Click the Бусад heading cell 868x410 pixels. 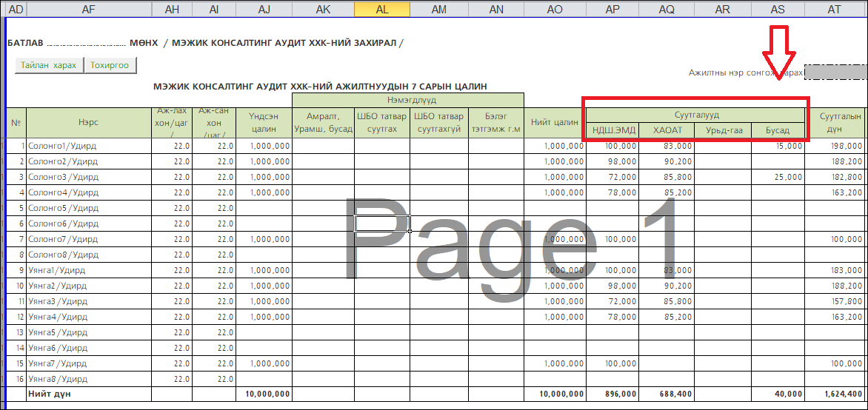pyautogui.click(x=778, y=130)
